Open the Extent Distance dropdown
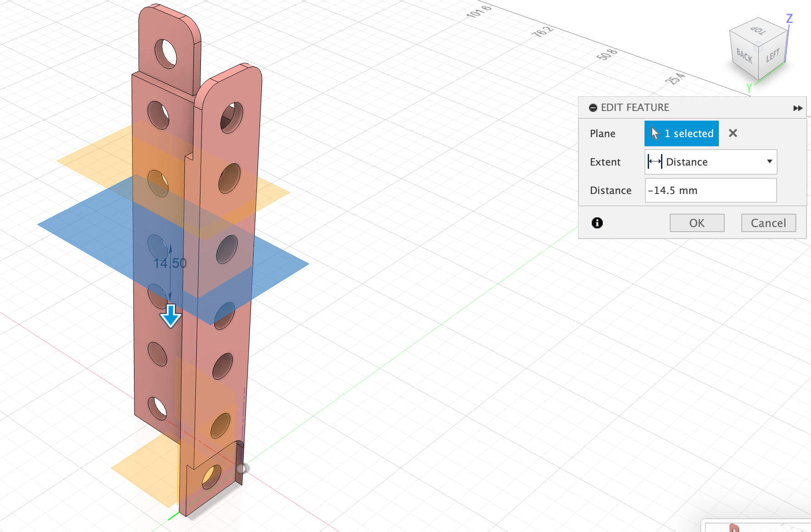The image size is (811, 532). click(711, 162)
